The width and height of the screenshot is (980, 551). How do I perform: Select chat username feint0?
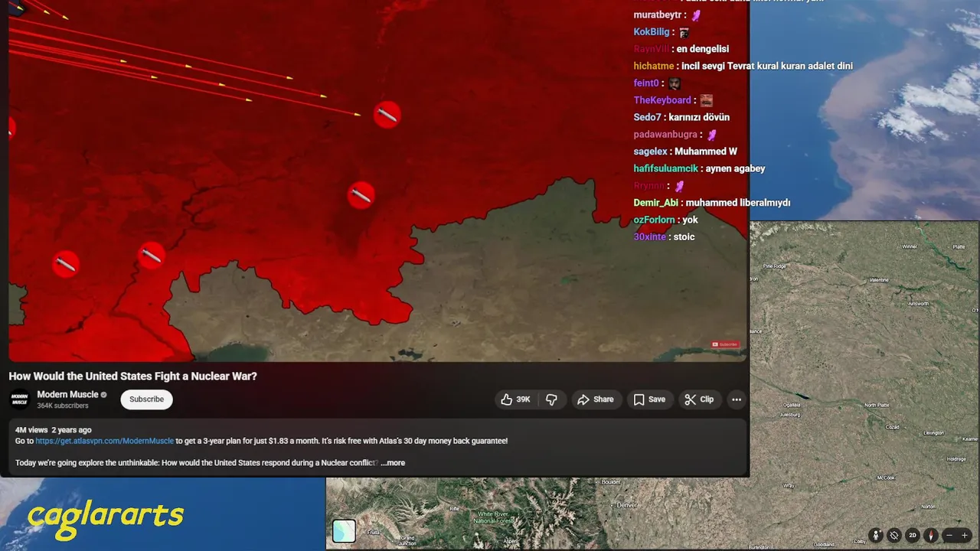tap(646, 83)
